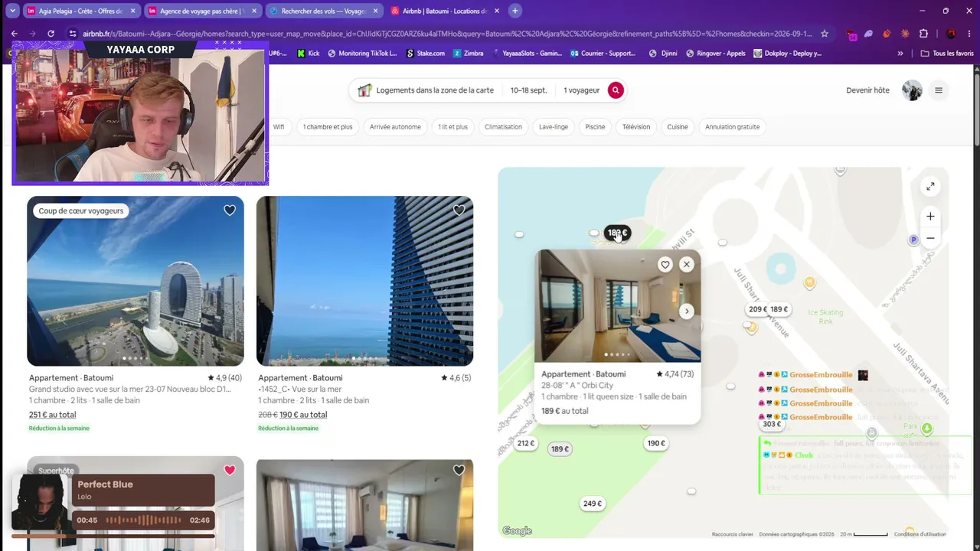The width and height of the screenshot is (980, 551).
Task: Open the Dokploy bookmark
Action: click(x=788, y=54)
